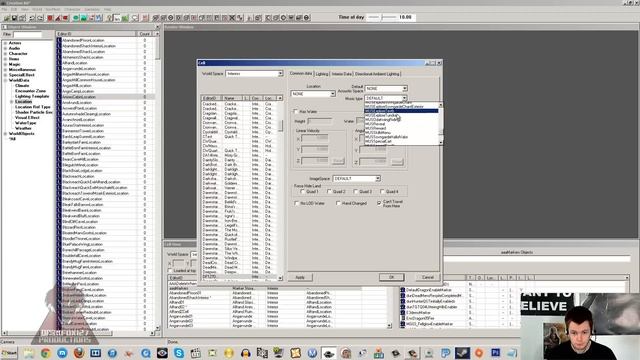
Task: Select Encounter Zone under WorldData
Action: pos(31,91)
